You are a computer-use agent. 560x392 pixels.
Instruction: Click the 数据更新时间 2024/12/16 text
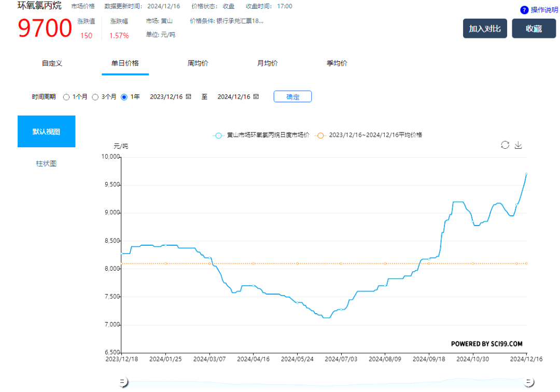(142, 6)
